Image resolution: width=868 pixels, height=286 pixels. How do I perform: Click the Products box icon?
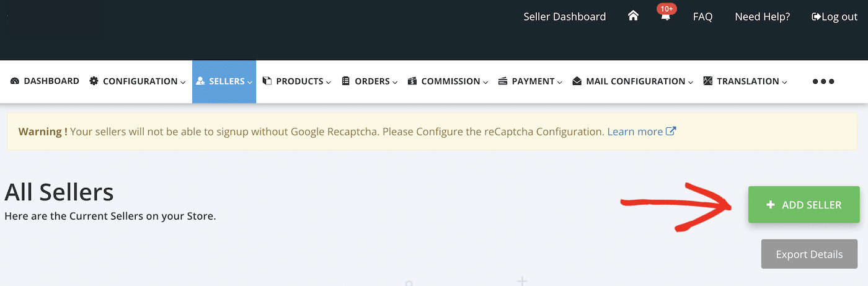pos(267,81)
